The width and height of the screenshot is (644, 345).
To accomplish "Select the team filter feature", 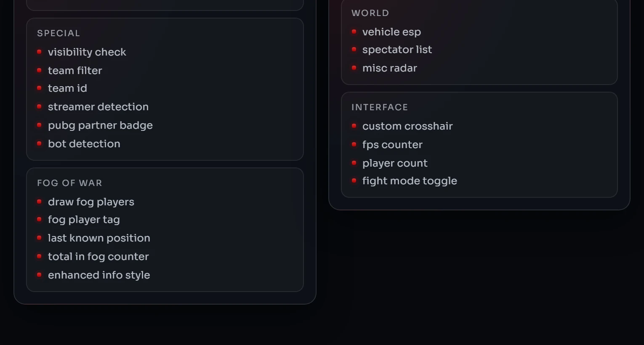I will (75, 70).
